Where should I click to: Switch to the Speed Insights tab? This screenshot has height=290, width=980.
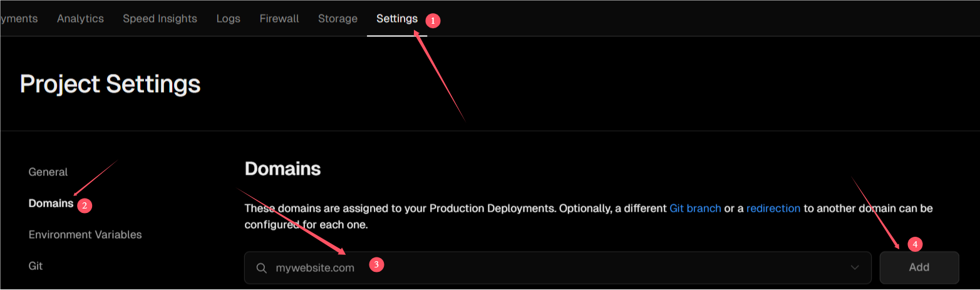pos(160,19)
